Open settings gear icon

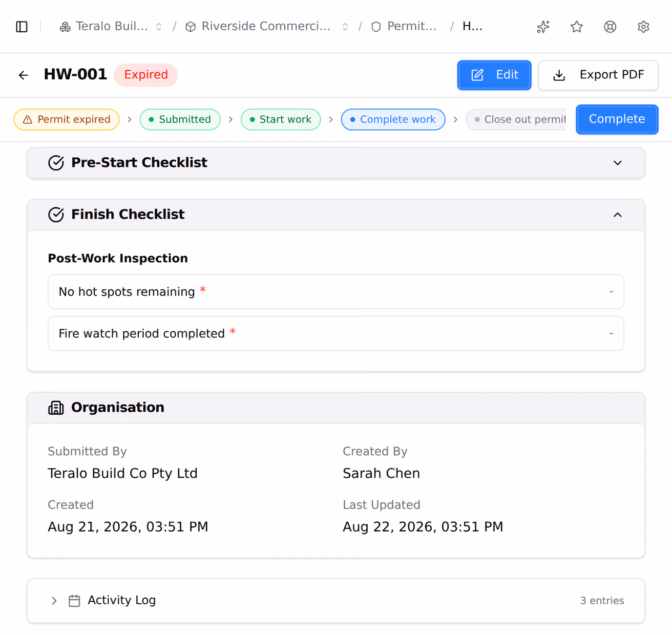pos(644,27)
